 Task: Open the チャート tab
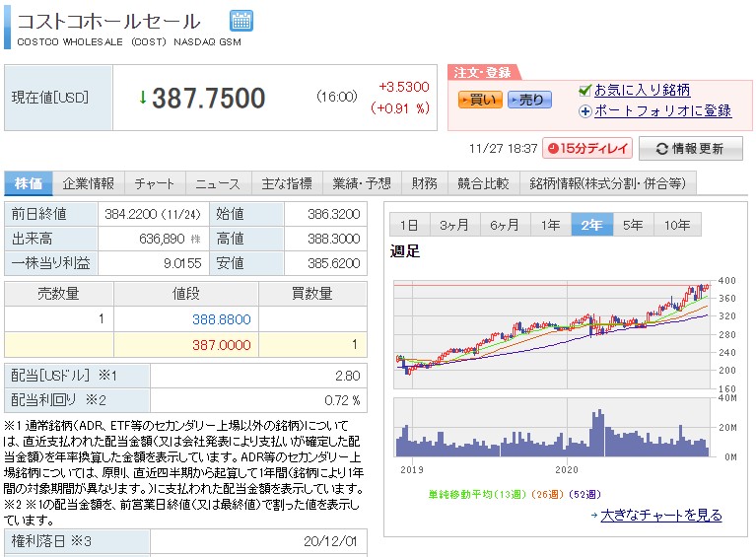click(x=155, y=183)
